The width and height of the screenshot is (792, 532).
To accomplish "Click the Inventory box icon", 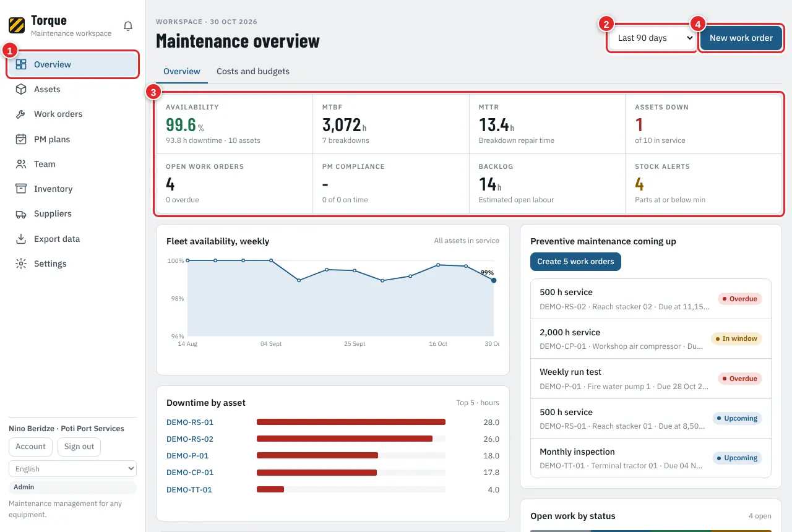I will click(21, 189).
